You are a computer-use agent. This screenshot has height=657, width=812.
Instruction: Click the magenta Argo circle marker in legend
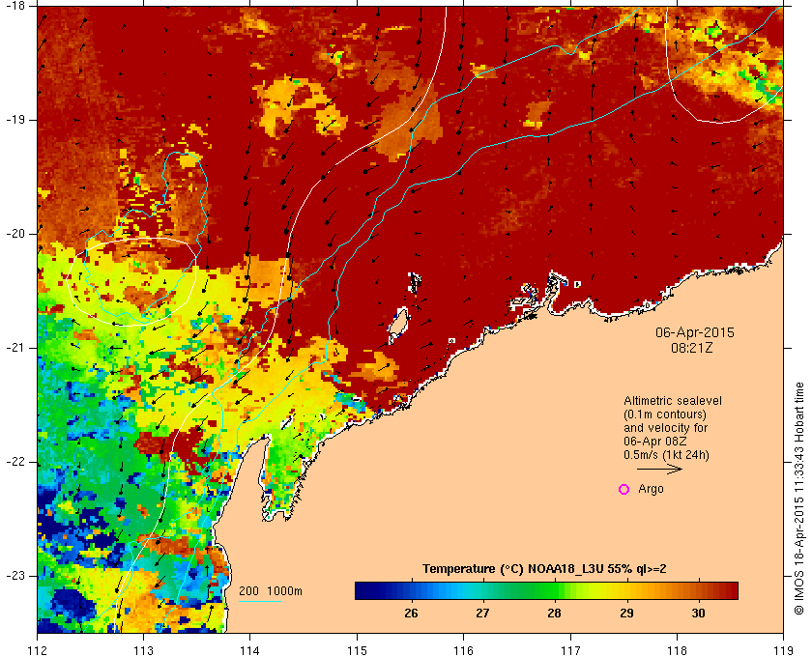coord(624,489)
